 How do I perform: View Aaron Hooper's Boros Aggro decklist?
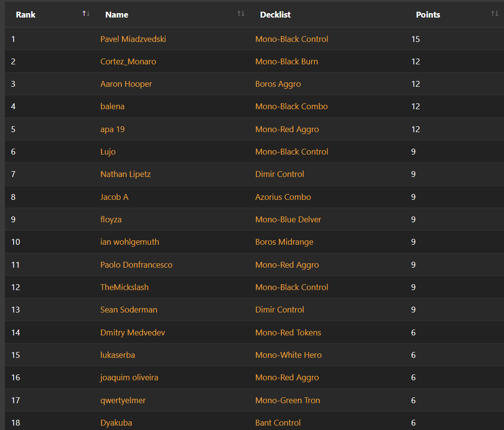tap(278, 84)
